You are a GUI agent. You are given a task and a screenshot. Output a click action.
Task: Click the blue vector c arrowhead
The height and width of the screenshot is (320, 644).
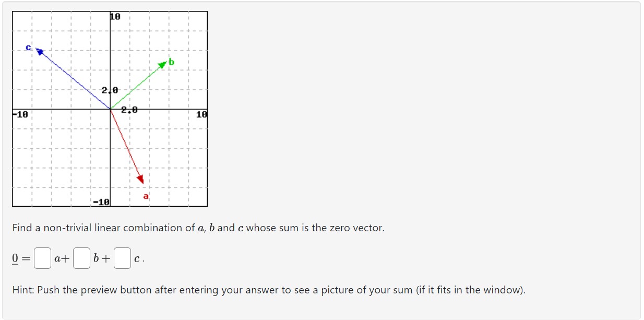coord(39,51)
